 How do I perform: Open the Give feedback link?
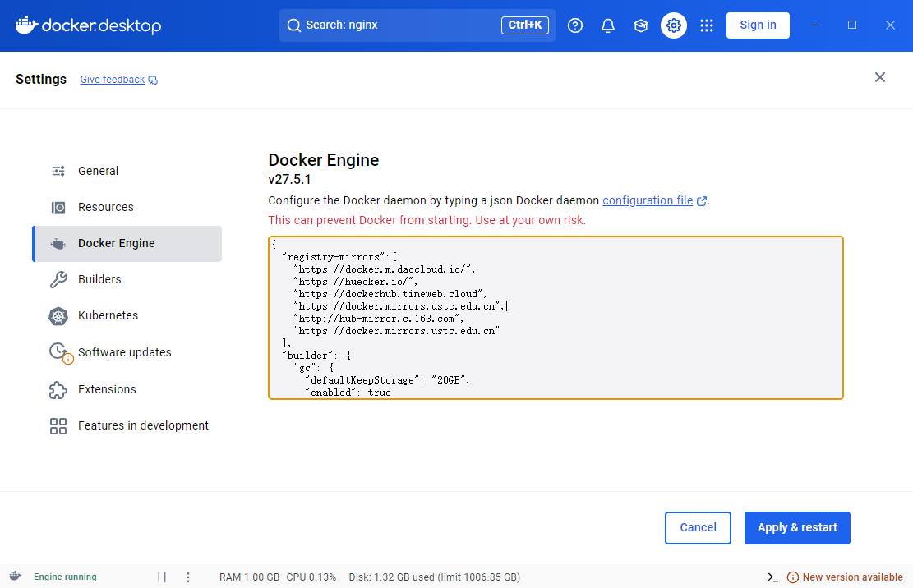click(113, 80)
